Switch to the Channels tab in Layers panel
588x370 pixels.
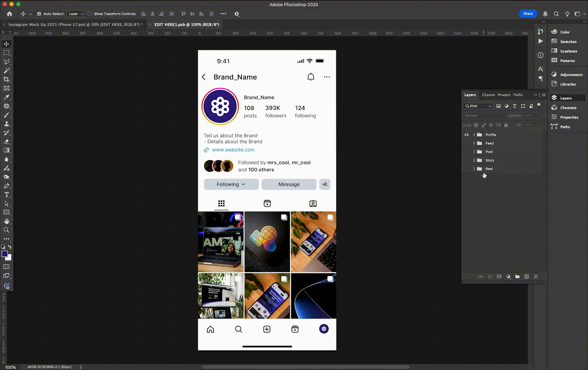(488, 95)
